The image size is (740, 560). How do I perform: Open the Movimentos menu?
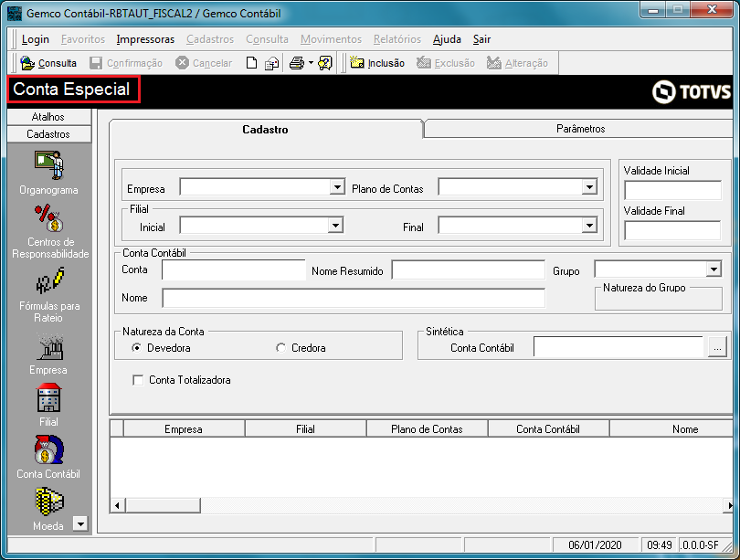click(331, 39)
